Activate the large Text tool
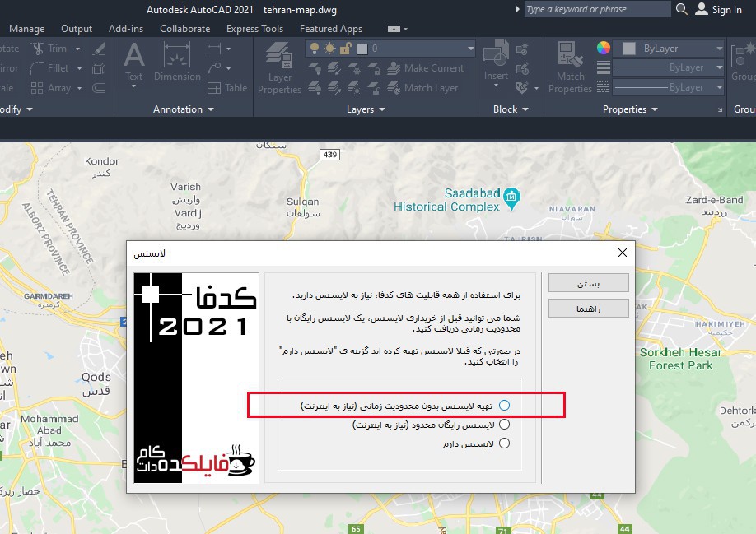The width and height of the screenshot is (756, 534). [133, 62]
